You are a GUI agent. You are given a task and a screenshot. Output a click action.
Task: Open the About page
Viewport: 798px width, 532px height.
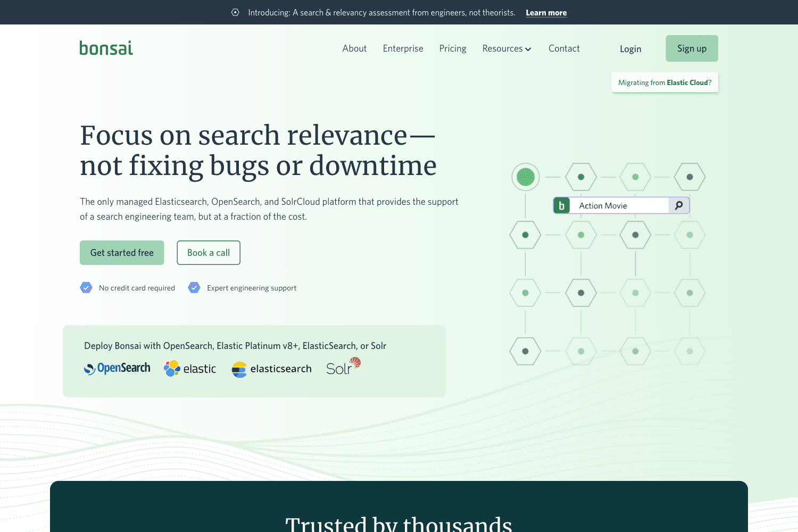(x=354, y=48)
